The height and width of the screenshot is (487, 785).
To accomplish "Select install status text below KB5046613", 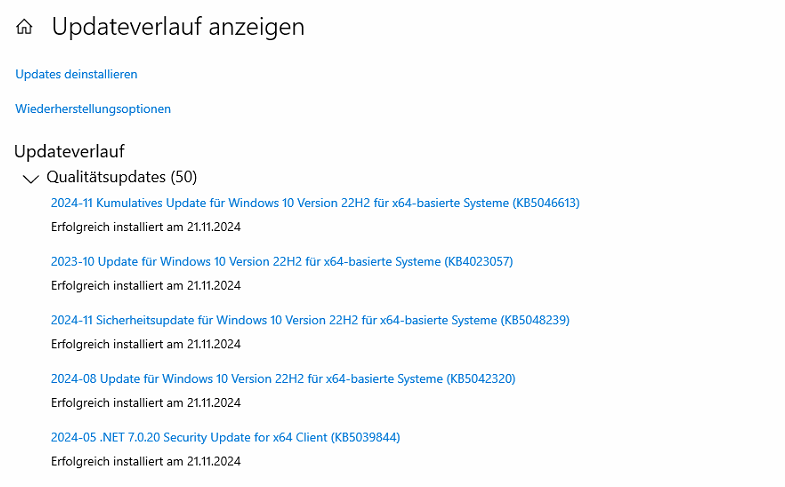I will pyautogui.click(x=146, y=227).
